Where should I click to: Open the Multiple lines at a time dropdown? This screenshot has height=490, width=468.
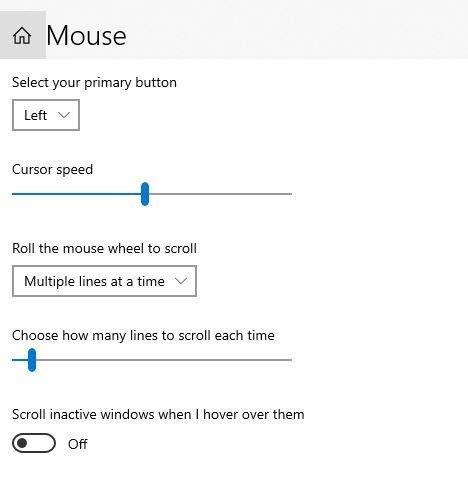coord(104,281)
